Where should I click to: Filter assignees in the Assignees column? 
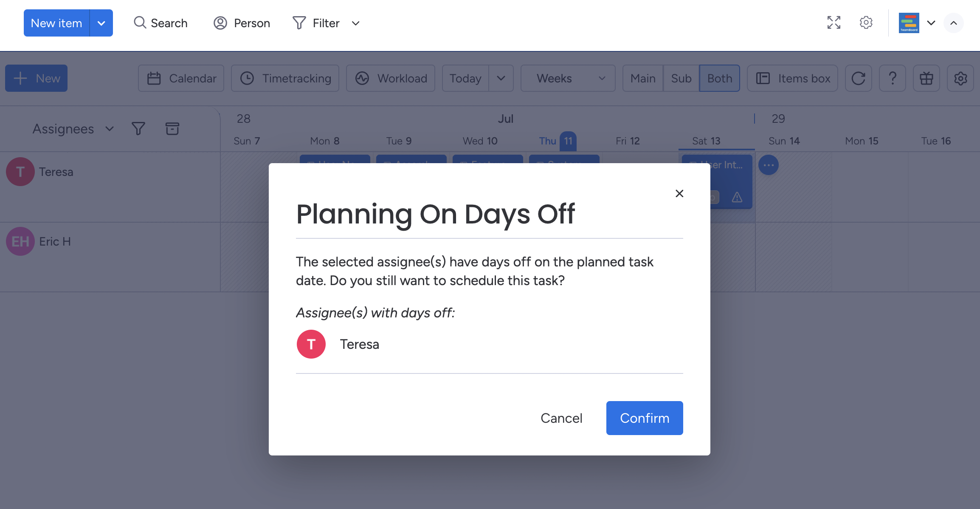coord(138,129)
